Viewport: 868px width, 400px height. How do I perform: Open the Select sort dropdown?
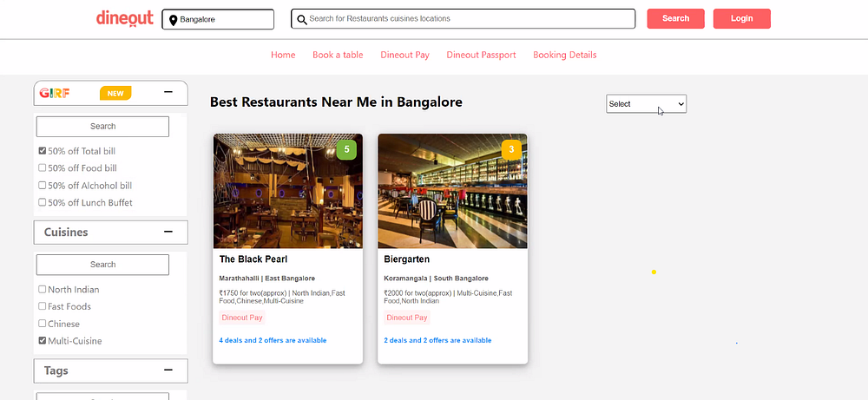[x=646, y=104]
